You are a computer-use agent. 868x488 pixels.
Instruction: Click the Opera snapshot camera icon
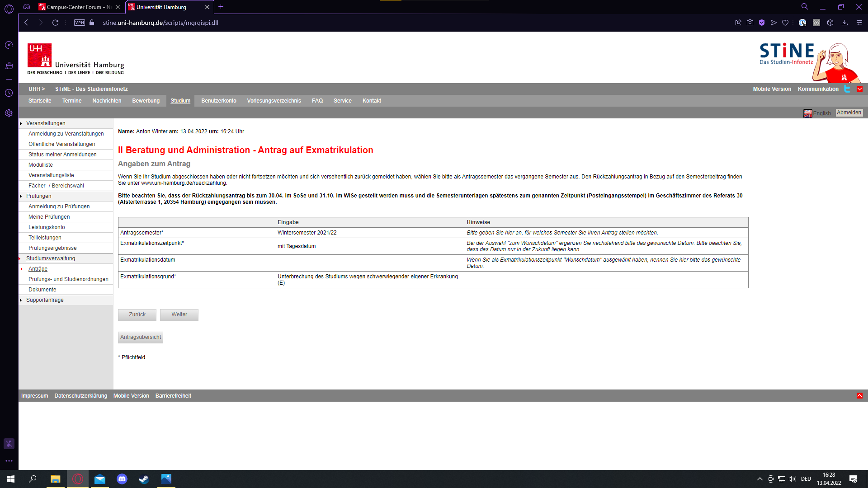[x=750, y=23]
